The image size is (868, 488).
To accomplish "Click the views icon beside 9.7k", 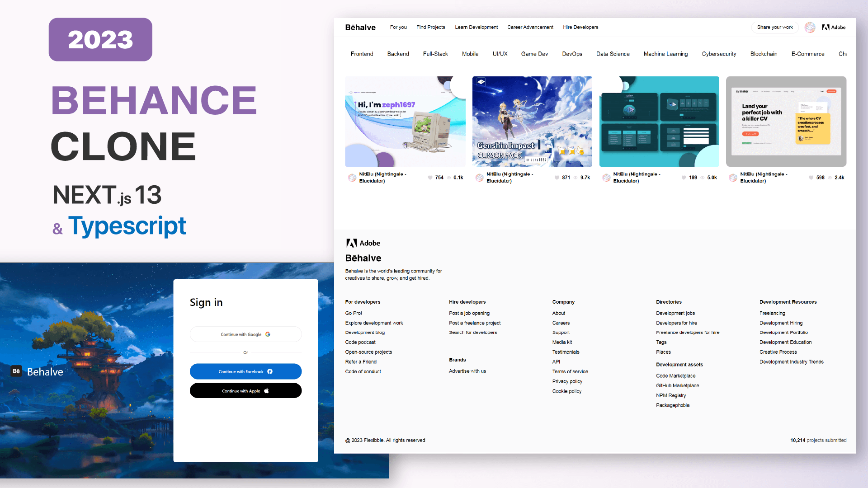I will point(576,178).
